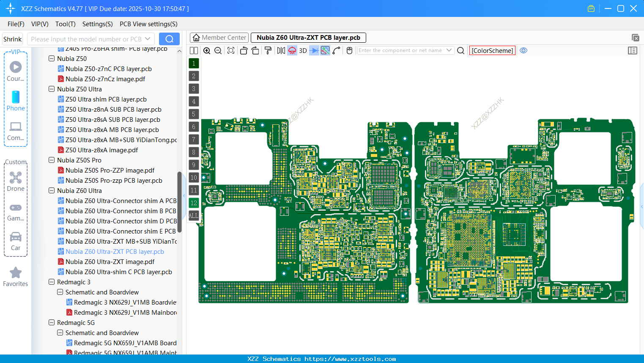Select PCB layer 12 in the layer list
The height and width of the screenshot is (363, 644).
(194, 203)
